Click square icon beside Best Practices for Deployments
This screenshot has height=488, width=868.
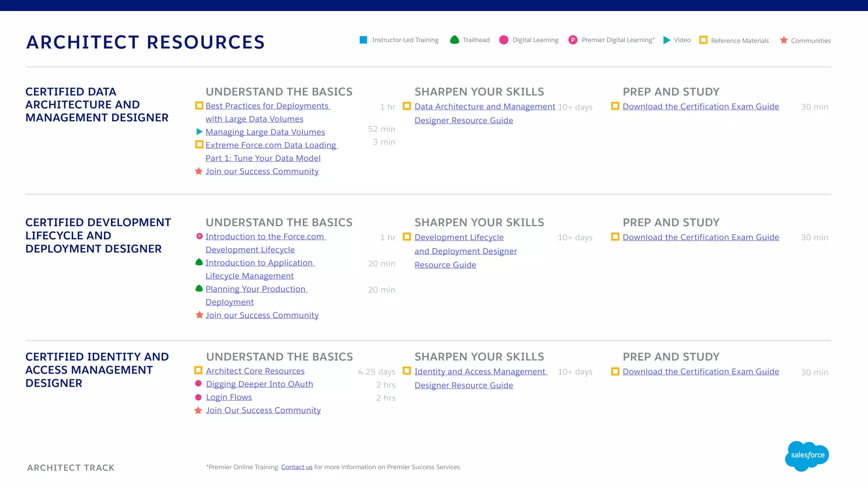click(199, 105)
